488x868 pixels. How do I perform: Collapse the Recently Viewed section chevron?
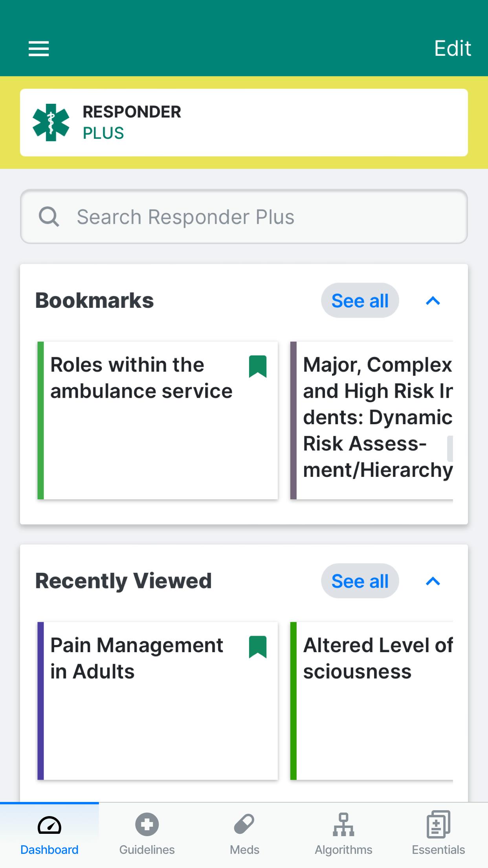(x=433, y=581)
